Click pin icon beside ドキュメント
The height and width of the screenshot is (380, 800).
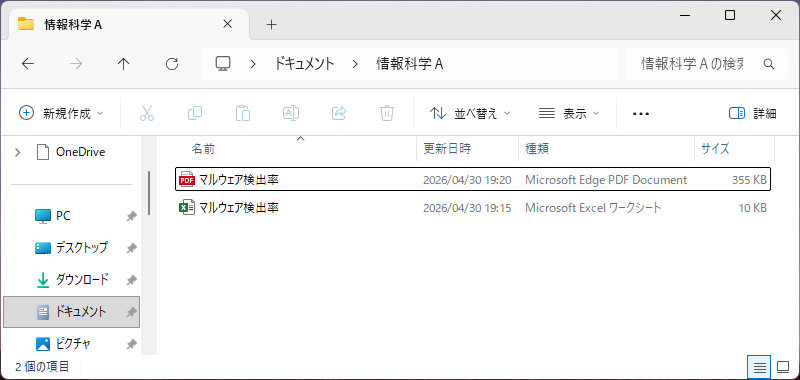point(132,312)
